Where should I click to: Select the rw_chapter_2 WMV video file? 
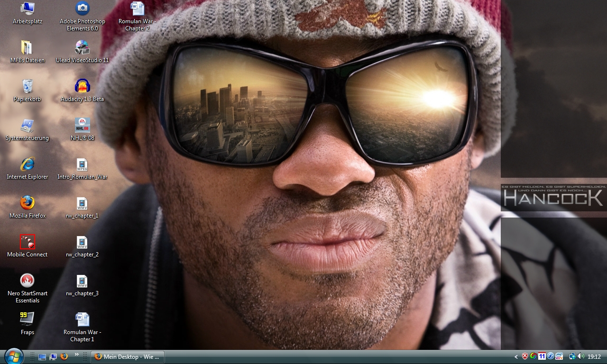(x=82, y=243)
